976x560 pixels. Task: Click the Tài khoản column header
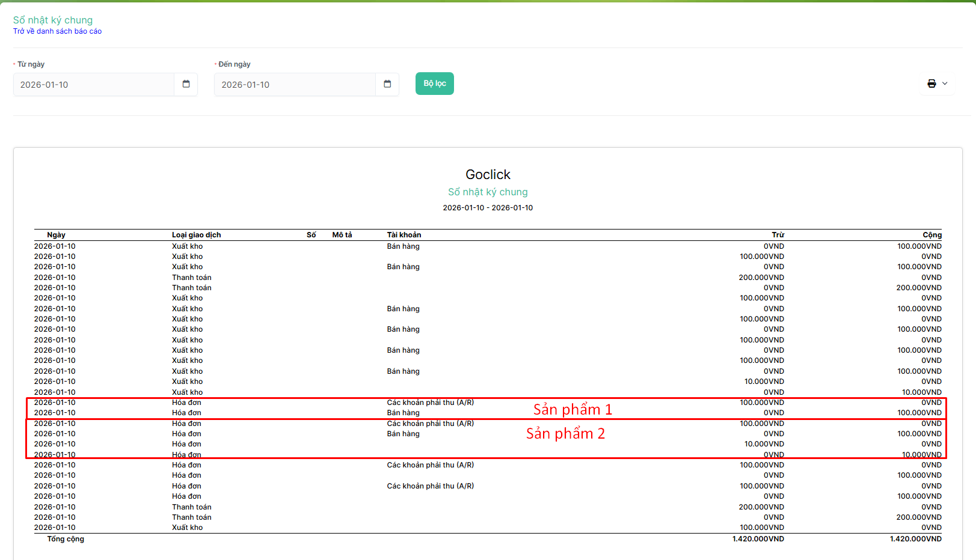coord(404,235)
